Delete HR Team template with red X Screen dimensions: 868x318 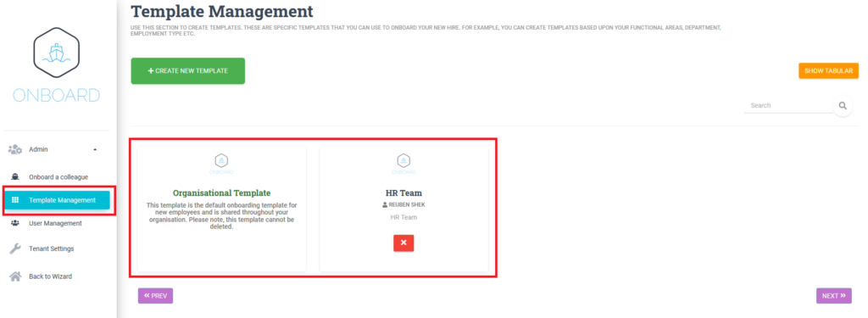403,243
